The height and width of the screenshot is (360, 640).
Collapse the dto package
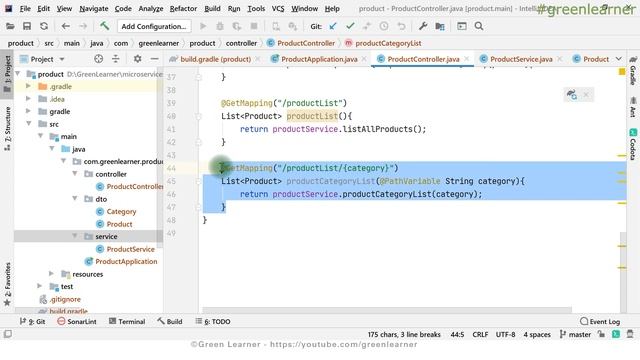pyautogui.click(x=75, y=199)
